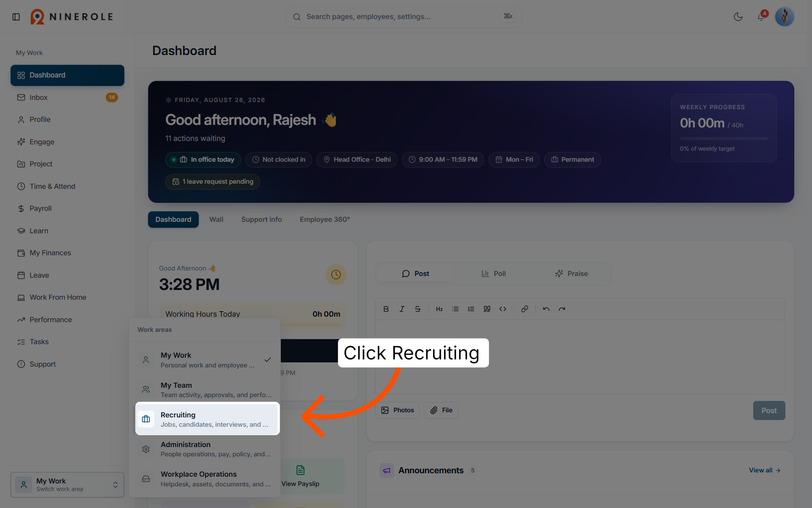
Task: Open notifications bell
Action: pyautogui.click(x=761, y=17)
